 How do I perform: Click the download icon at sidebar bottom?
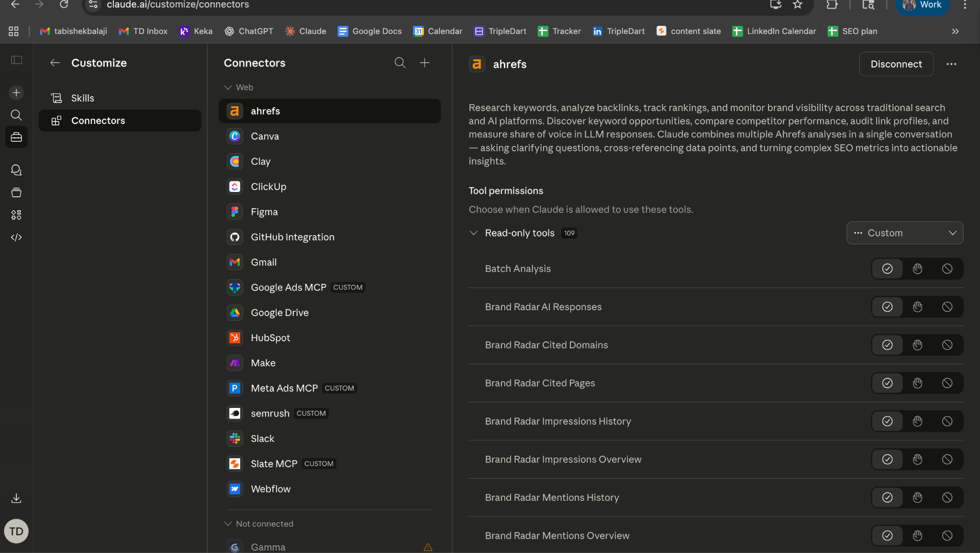click(16, 498)
